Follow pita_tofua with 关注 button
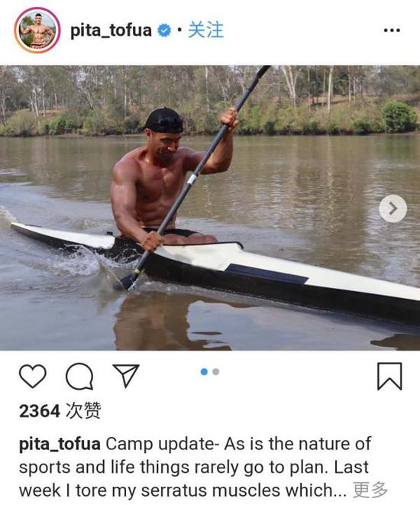Screen dimensions: 420x505 pos(205,31)
